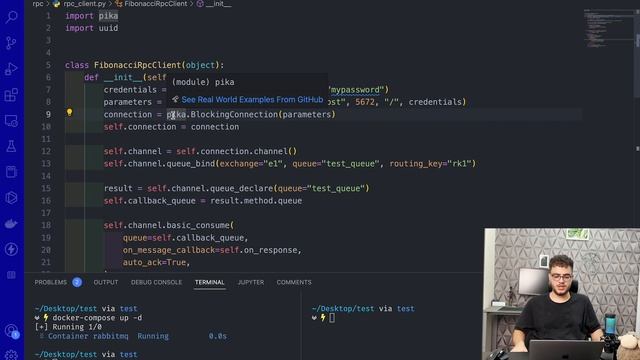This screenshot has width=640, height=360.
Task: Open the Docker whale view
Action: pos(11,224)
